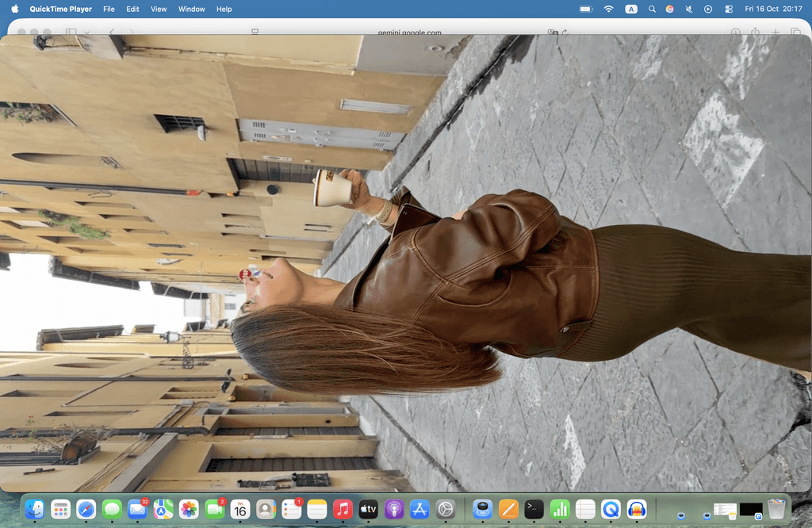Open Spotlight search in the menu bar

(x=652, y=9)
